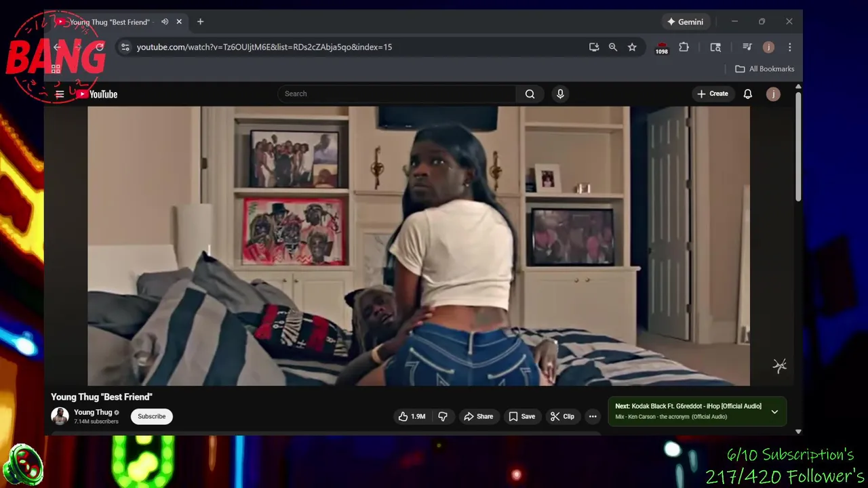Click the install app icon in the address bar

[594, 47]
